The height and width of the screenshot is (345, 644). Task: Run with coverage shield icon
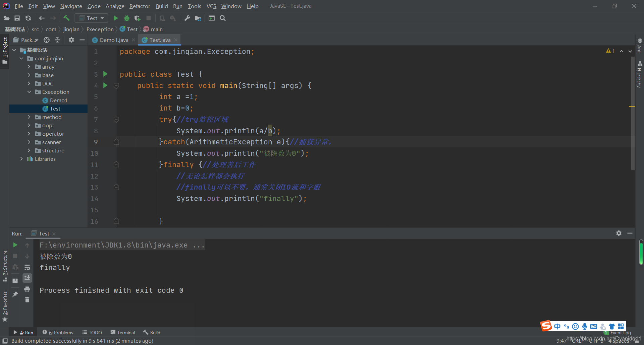tap(138, 18)
